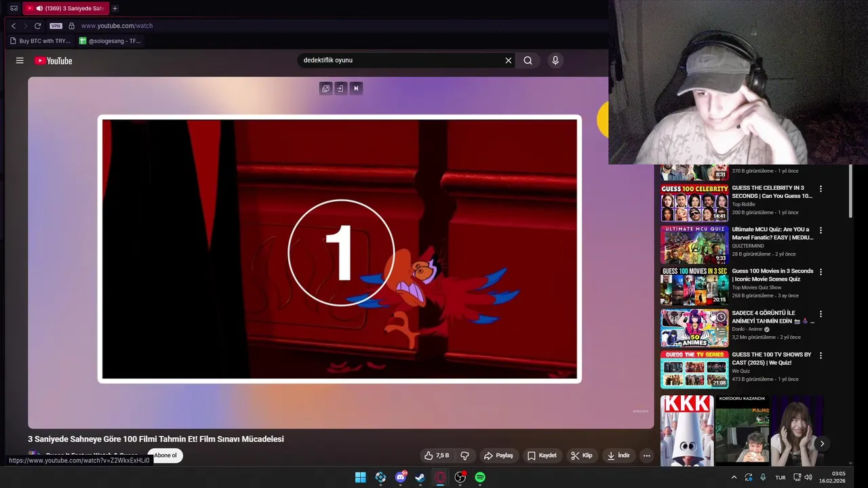Dislike the video
Screen dimensions: 868x488
465,455
